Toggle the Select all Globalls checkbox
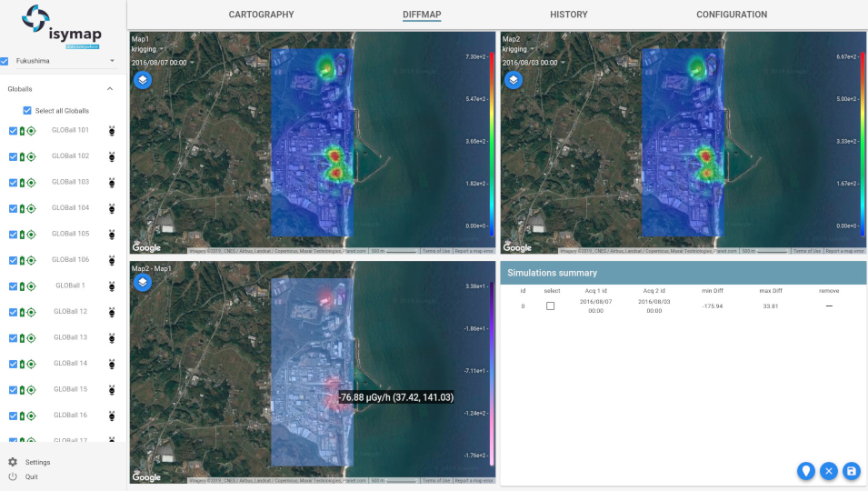Viewport: 868px width, 491px height. tap(27, 111)
